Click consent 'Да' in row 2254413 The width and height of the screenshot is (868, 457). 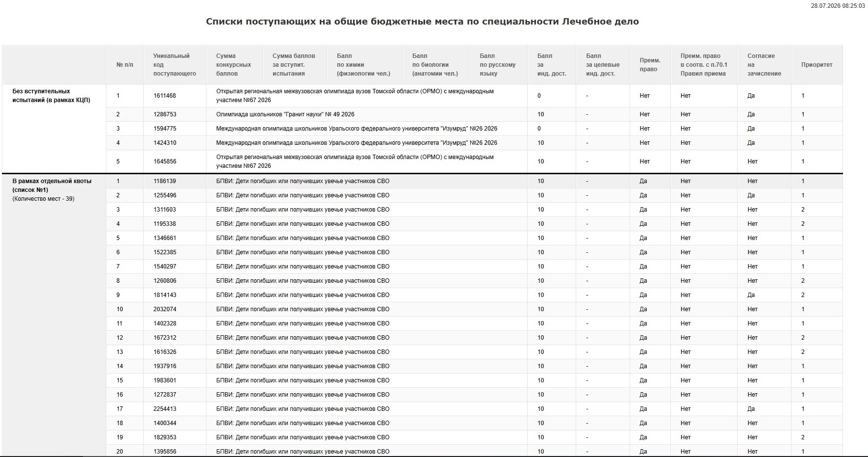coord(751,409)
